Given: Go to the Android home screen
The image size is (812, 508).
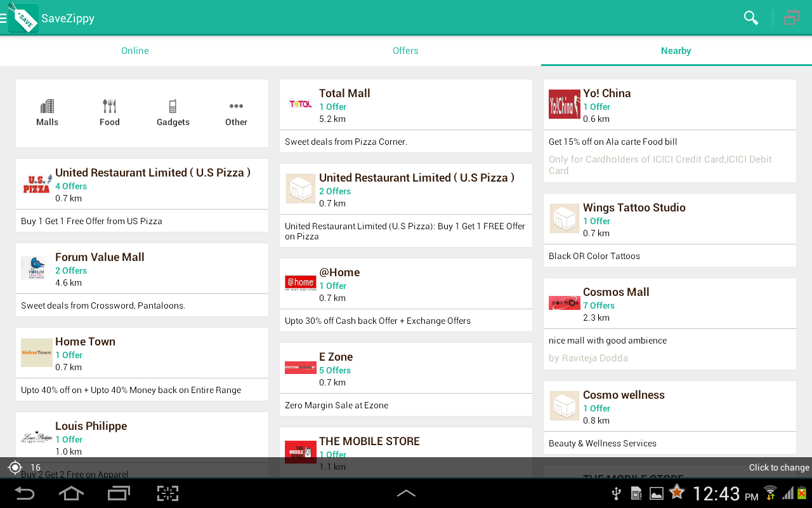Looking at the screenshot, I should [71, 493].
